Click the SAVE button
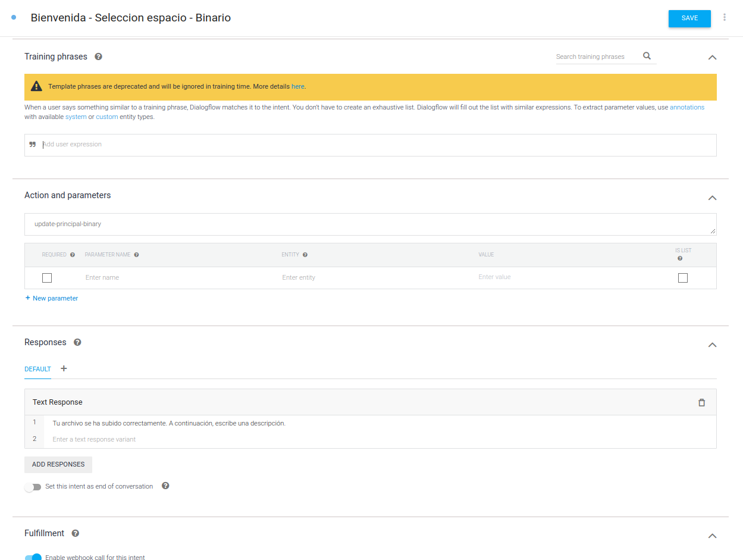Viewport: 743px width, 560px height. 689,18
